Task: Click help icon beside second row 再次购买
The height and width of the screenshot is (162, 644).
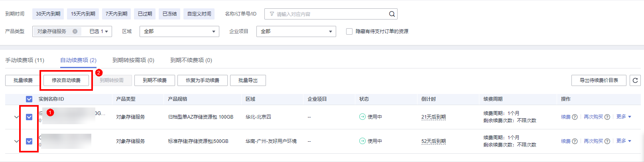Action: (607, 141)
